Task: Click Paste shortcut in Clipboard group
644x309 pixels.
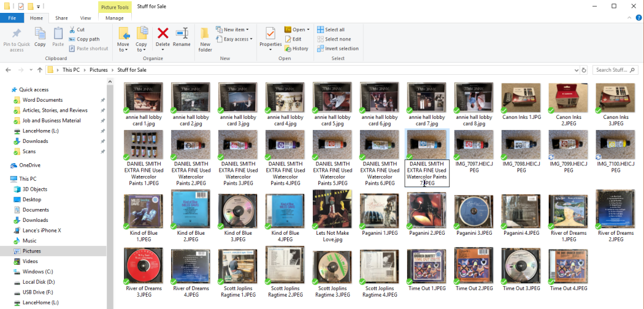Action: click(88, 48)
